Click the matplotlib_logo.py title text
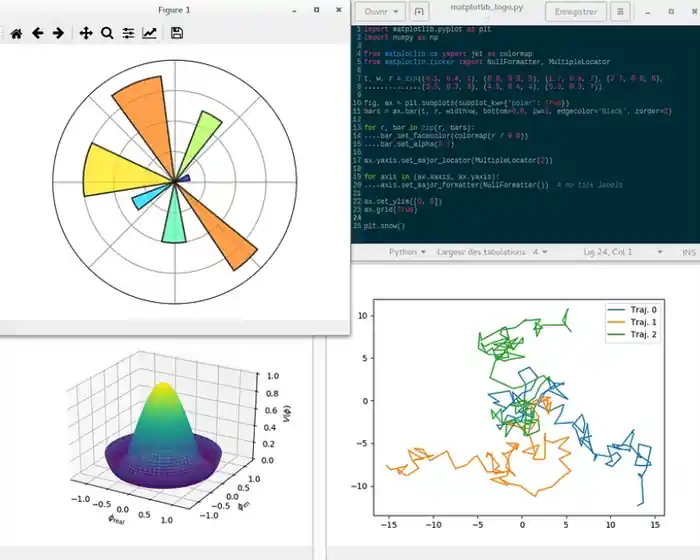This screenshot has height=560, width=700. point(487,8)
